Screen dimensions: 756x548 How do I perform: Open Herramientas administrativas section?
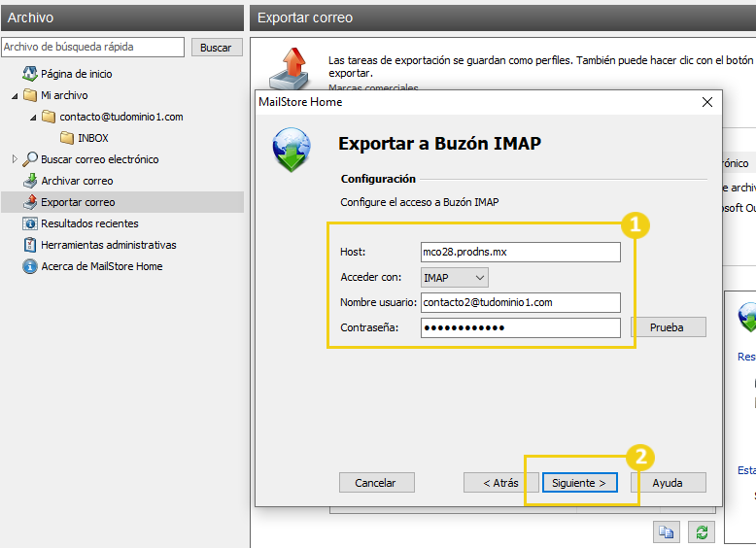coord(109,245)
